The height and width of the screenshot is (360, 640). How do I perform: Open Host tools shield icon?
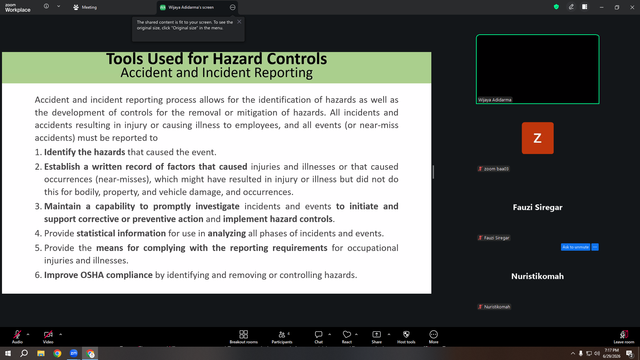pos(406,335)
